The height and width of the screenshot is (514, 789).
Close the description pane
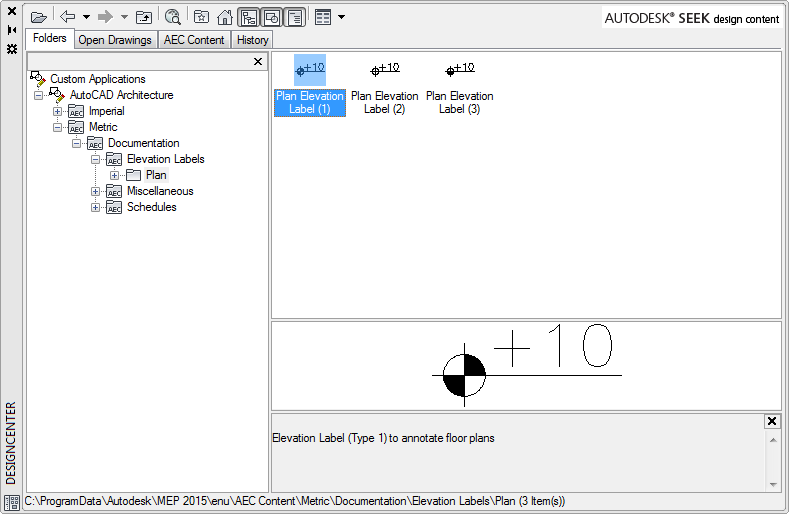coord(772,421)
